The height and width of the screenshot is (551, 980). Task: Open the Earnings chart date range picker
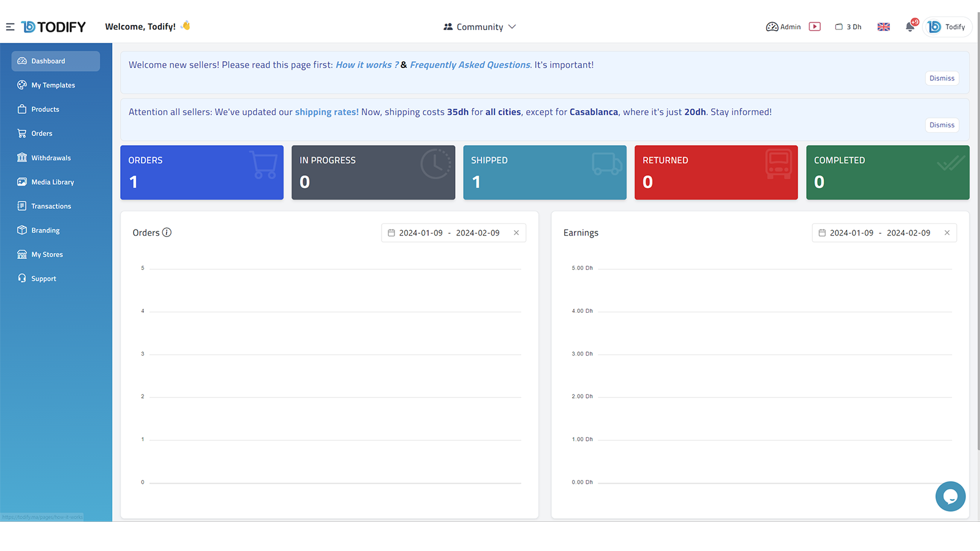(884, 233)
